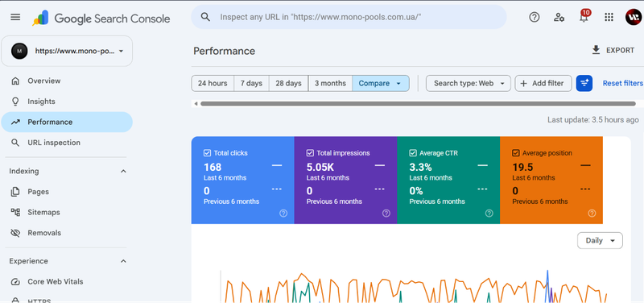Click the plus icon in Add filter
This screenshot has height=303, width=644.
pos(524,84)
